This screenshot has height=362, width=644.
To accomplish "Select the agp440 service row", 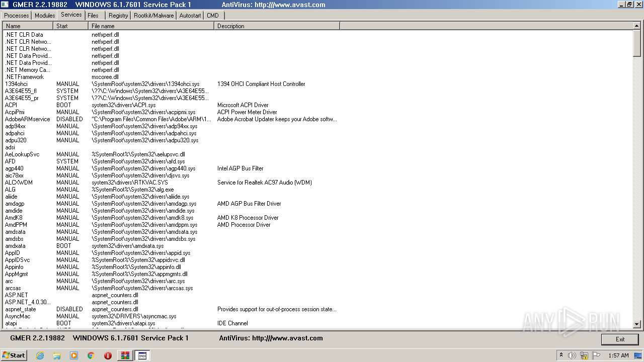I will click(317, 168).
